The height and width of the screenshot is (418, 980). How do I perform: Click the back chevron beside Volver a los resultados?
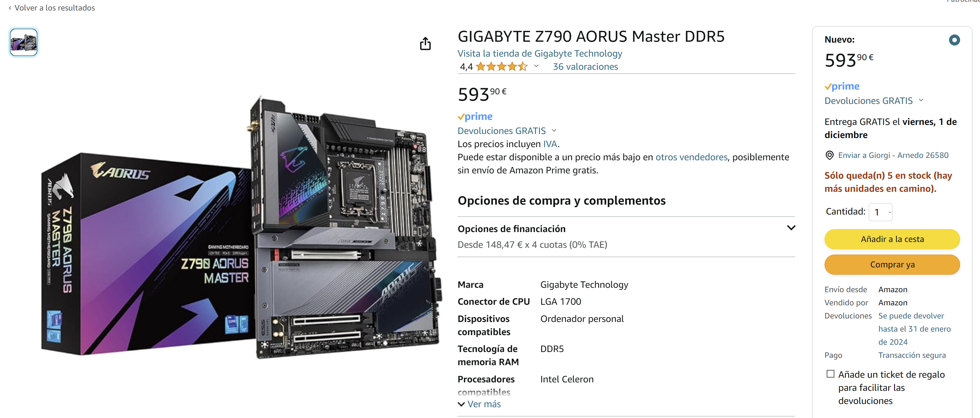10,8
